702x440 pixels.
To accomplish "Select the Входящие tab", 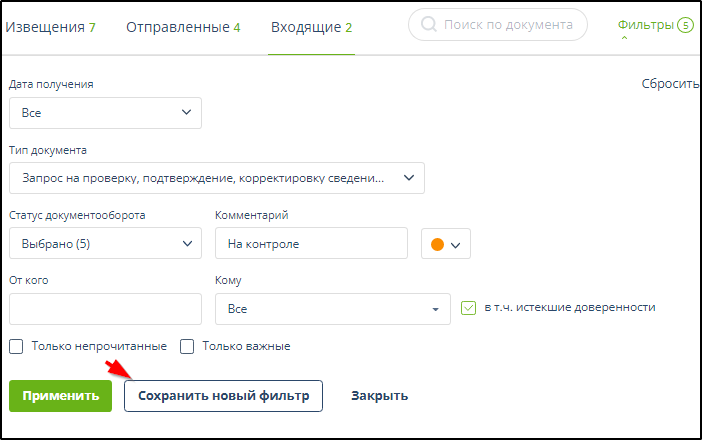I will coord(311,27).
